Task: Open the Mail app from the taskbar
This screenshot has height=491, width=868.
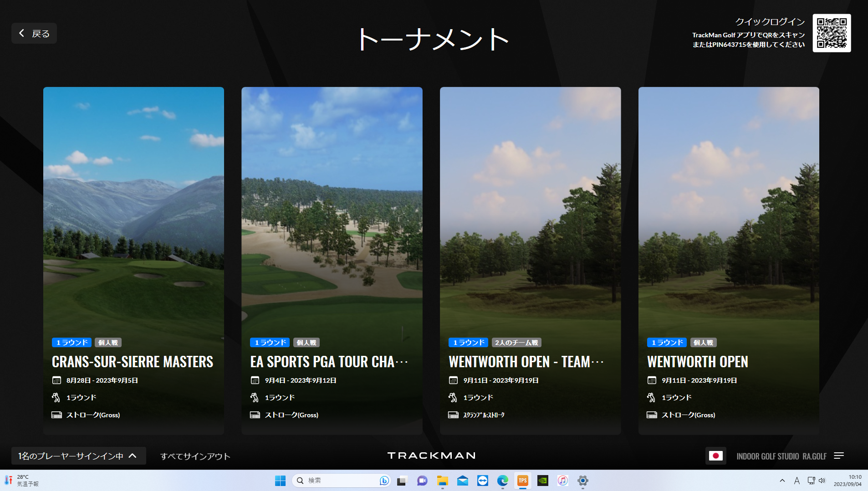Action: point(463,481)
